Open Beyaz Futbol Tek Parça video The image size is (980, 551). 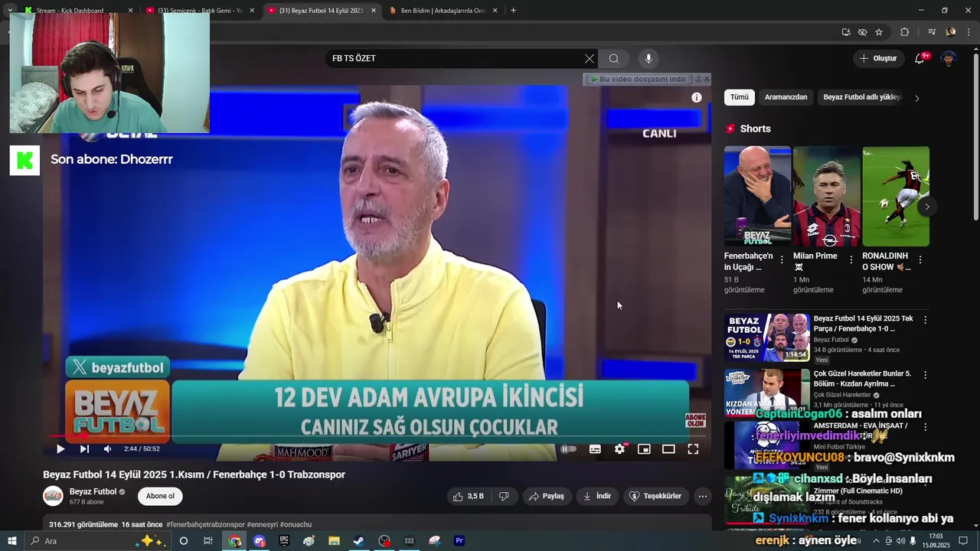coord(767,337)
